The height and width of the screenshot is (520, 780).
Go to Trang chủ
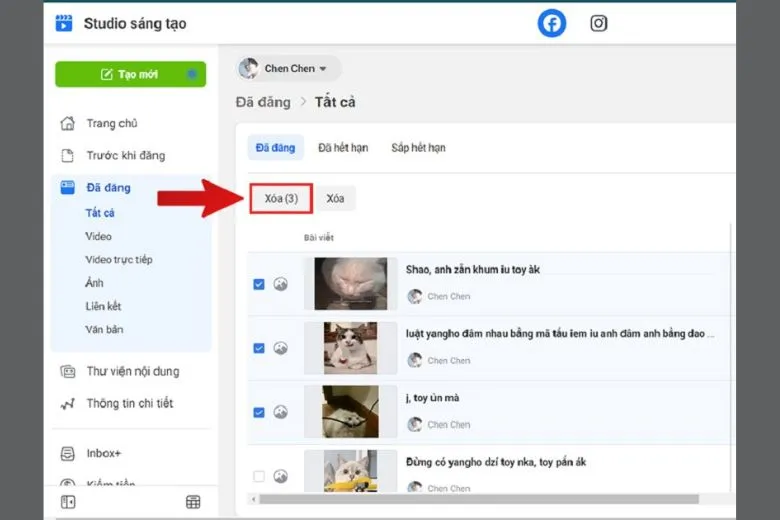[x=112, y=123]
